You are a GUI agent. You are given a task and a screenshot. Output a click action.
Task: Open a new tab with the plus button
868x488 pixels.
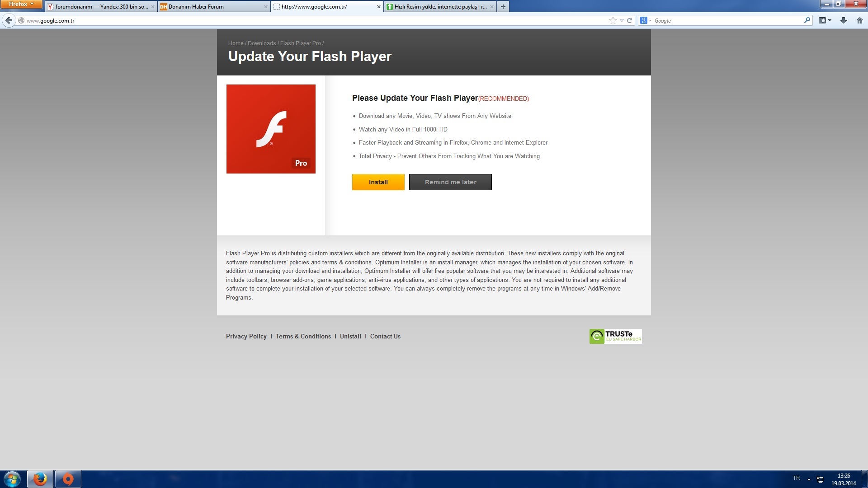pos(503,7)
